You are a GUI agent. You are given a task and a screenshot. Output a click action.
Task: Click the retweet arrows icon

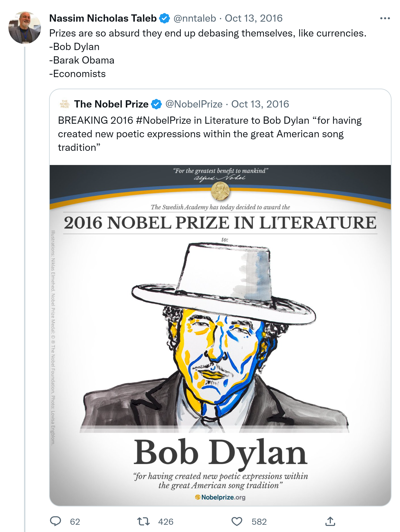pyautogui.click(x=143, y=521)
